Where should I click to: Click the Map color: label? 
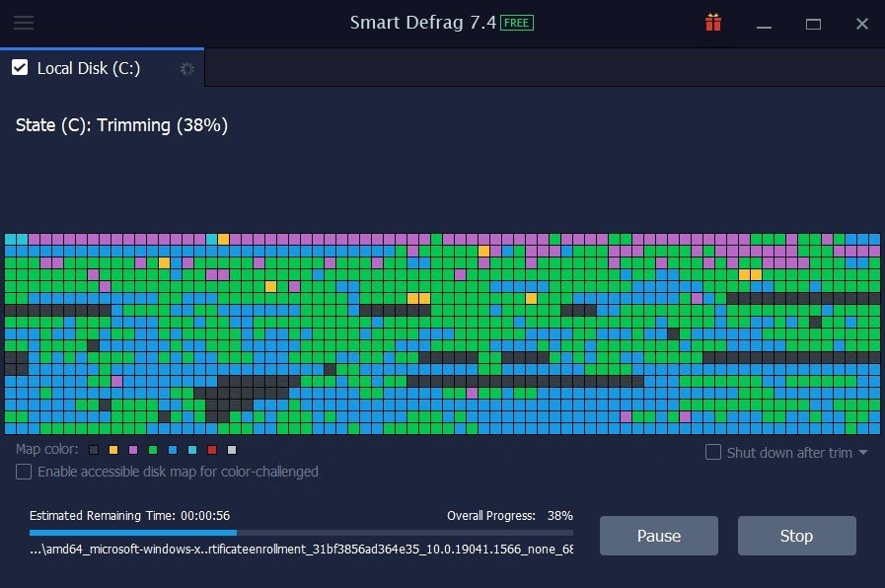[x=46, y=449]
